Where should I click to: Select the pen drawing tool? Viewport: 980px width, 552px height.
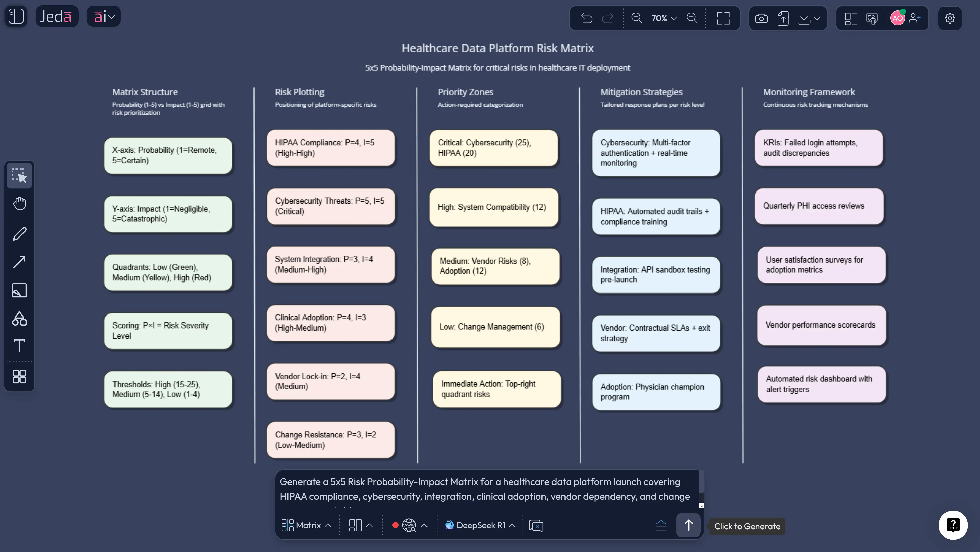pyautogui.click(x=19, y=233)
